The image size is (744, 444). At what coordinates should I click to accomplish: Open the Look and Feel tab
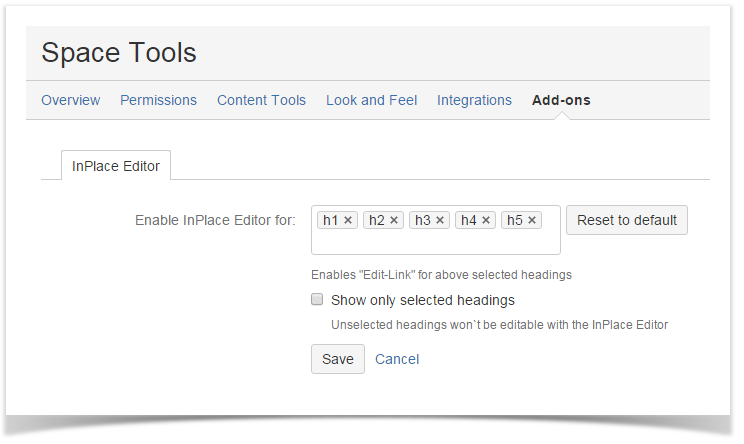(x=372, y=100)
